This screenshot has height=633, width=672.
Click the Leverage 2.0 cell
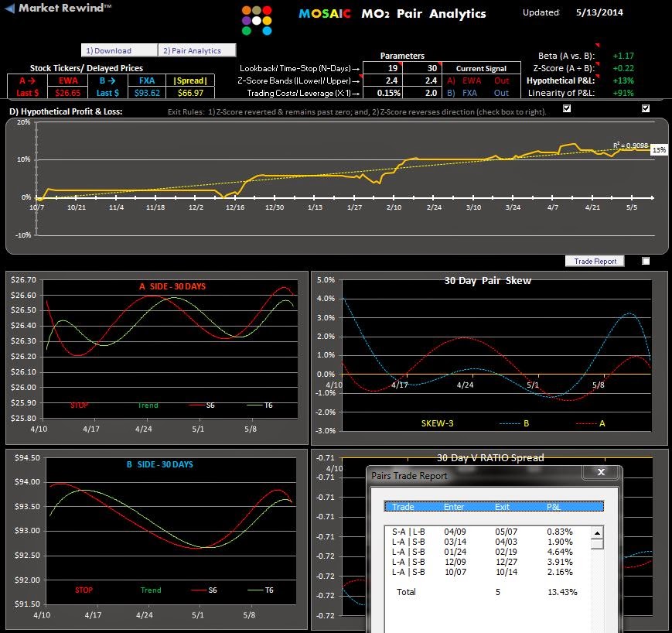(422, 93)
